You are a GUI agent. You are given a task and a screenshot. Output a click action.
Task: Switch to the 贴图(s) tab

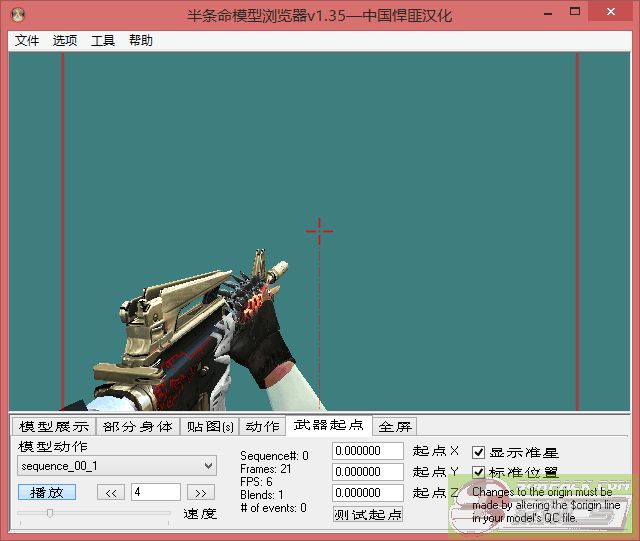[210, 427]
